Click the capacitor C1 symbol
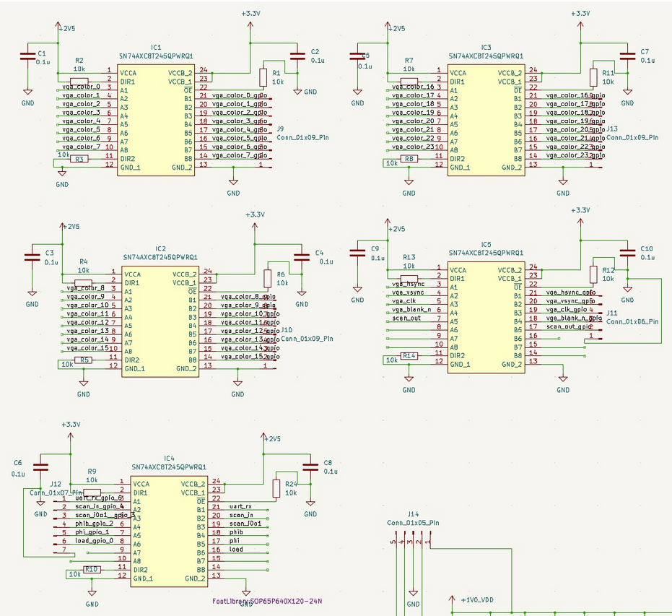This screenshot has width=672, height=616. pyautogui.click(x=27, y=54)
